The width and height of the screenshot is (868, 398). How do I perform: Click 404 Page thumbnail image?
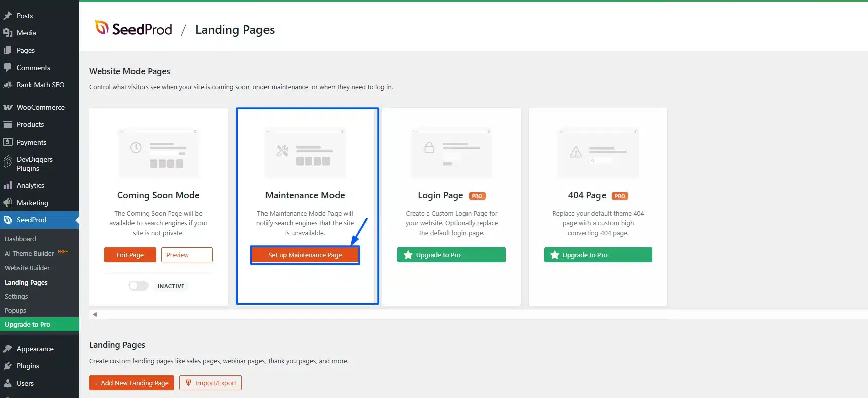coord(598,153)
